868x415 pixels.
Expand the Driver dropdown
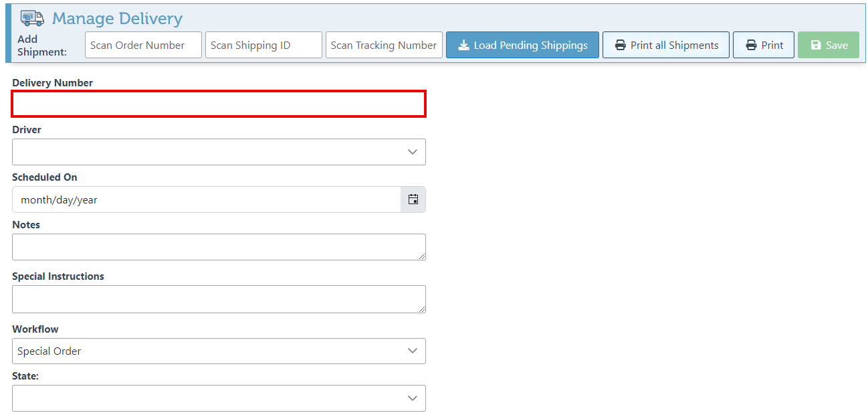click(219, 152)
